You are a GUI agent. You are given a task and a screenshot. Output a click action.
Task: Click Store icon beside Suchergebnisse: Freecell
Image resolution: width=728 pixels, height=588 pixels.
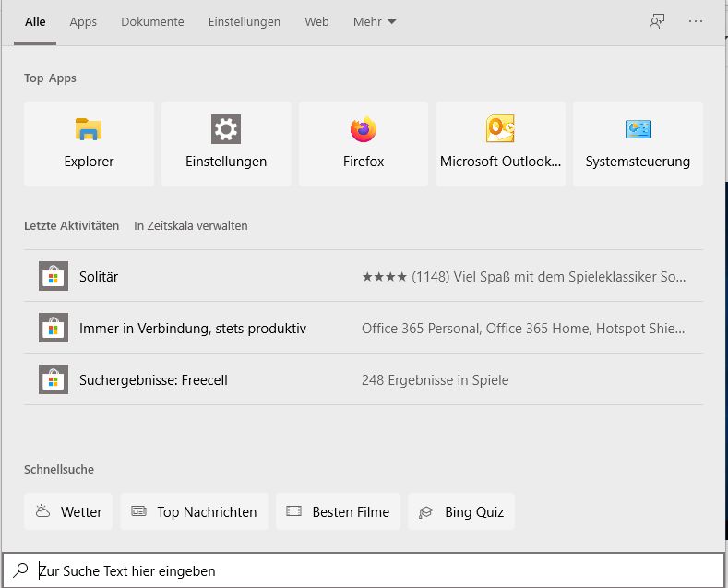pos(54,379)
